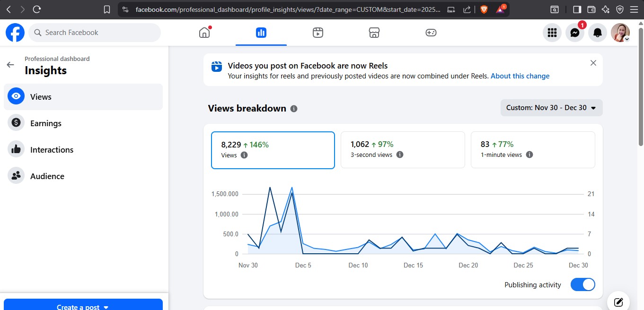Open the Gaming controller icon
644x310 pixels.
pos(431,33)
